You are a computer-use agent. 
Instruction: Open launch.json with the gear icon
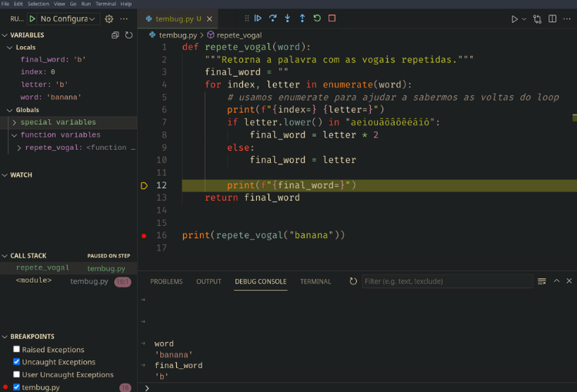coord(108,18)
